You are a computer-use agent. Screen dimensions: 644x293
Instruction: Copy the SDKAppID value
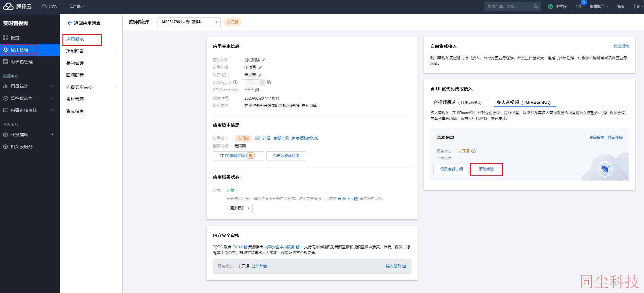click(269, 82)
